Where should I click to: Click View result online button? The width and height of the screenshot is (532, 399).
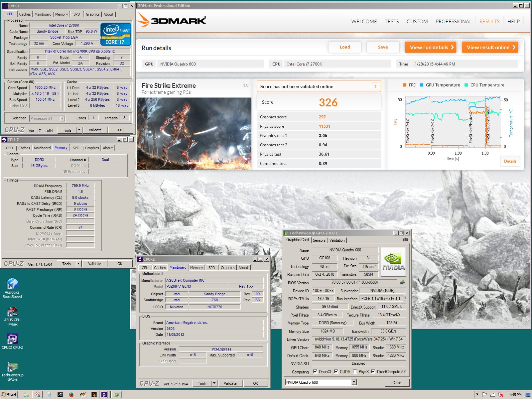click(490, 47)
